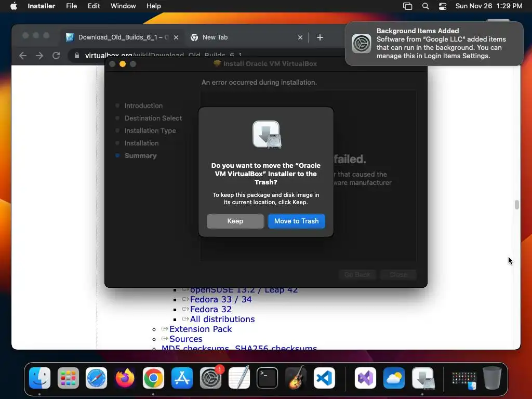Open TextEdit from the Dock

239,378
